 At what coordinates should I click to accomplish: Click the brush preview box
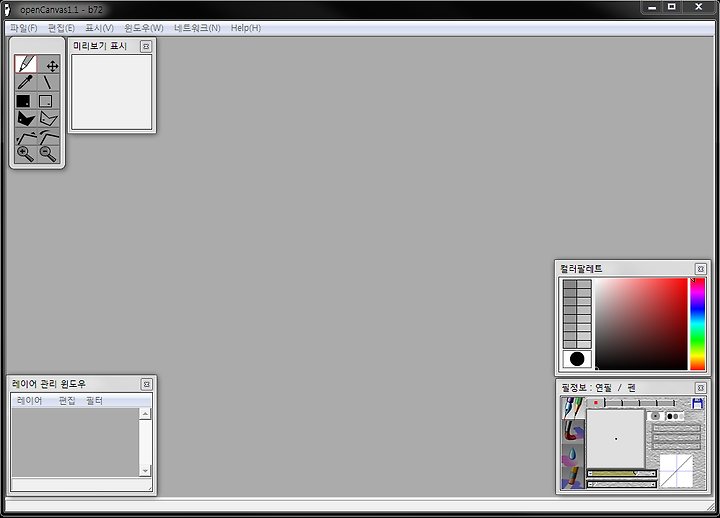click(x=616, y=439)
